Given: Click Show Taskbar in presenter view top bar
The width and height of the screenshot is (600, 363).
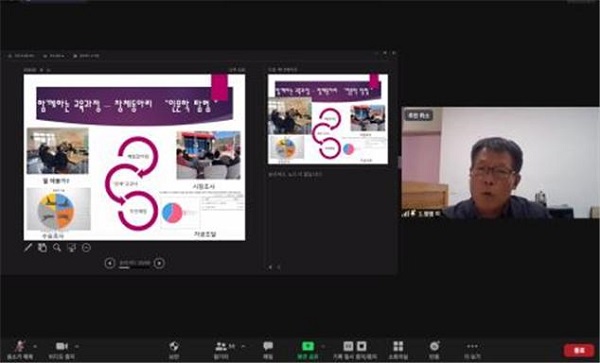Looking at the screenshot, I should pyautogui.click(x=21, y=56).
